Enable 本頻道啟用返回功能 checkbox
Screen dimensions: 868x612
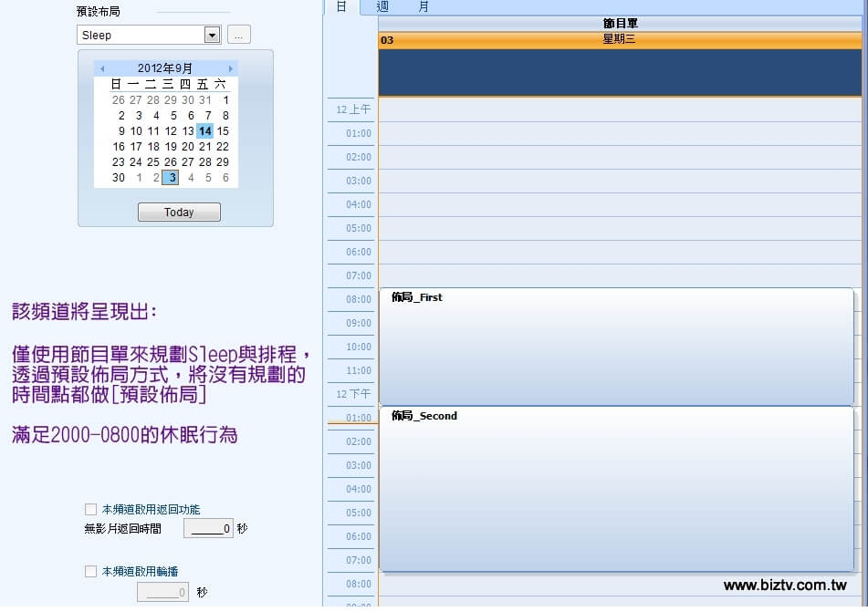90,509
